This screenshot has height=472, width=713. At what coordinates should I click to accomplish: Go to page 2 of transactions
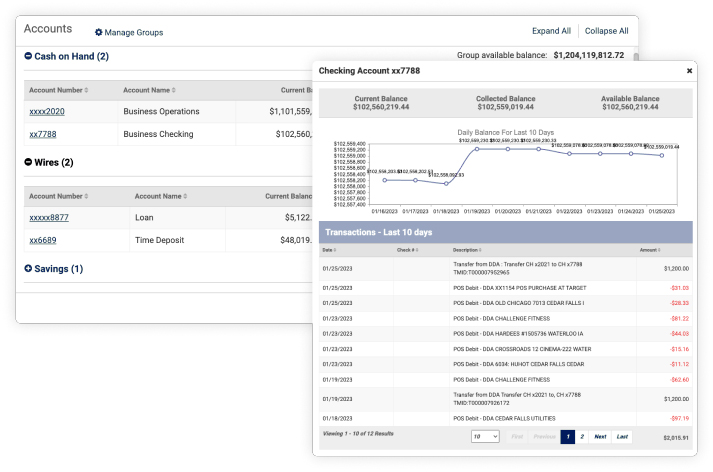click(582, 437)
